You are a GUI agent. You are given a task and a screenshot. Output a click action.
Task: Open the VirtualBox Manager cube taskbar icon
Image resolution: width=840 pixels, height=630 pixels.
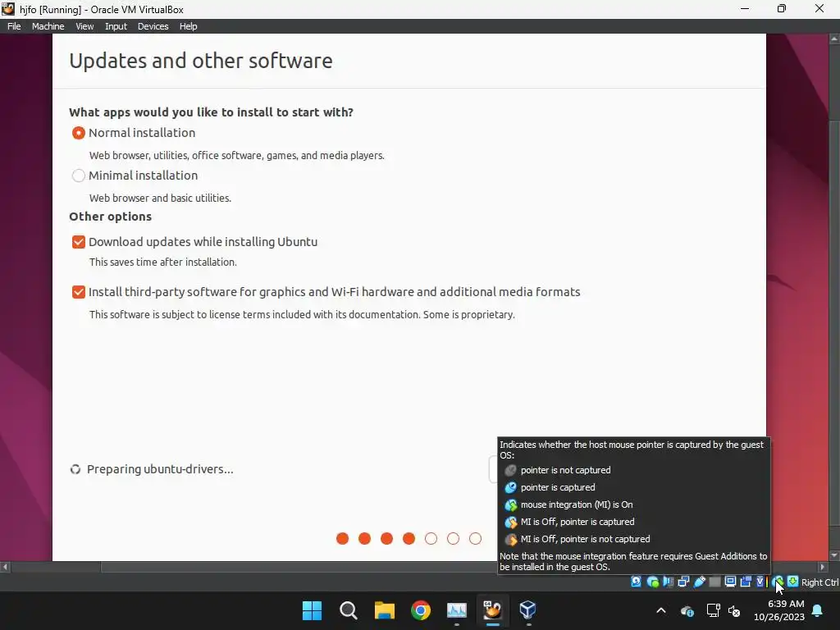527,610
